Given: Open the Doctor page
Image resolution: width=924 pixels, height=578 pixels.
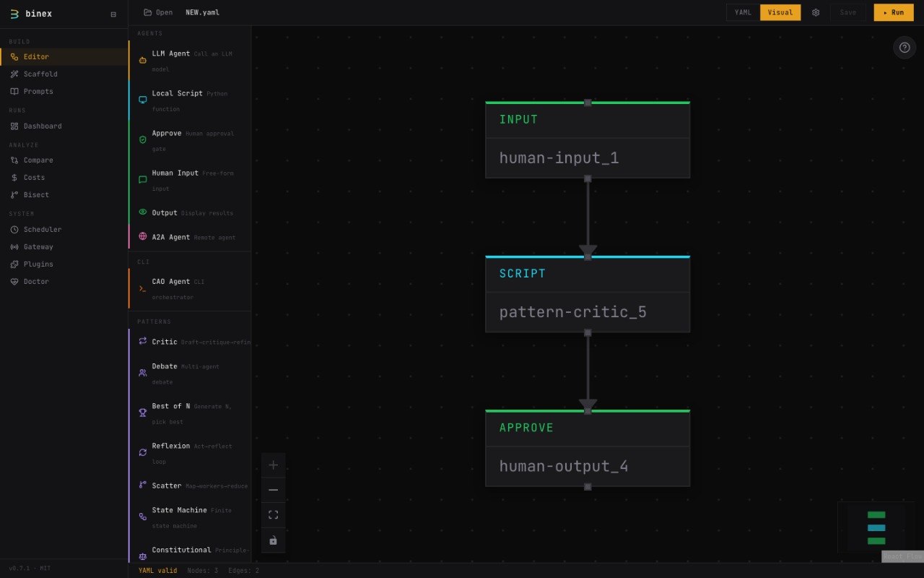Looking at the screenshot, I should coord(64,282).
